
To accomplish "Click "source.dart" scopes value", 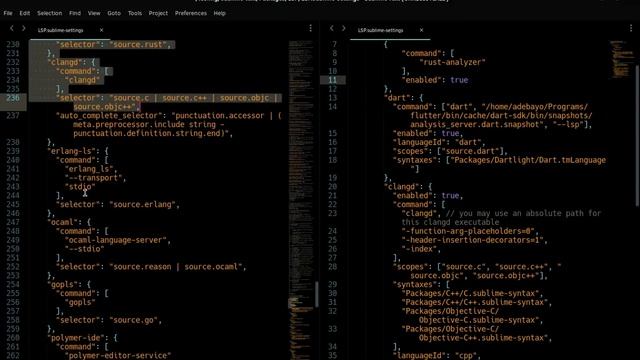I will click(x=471, y=151).
